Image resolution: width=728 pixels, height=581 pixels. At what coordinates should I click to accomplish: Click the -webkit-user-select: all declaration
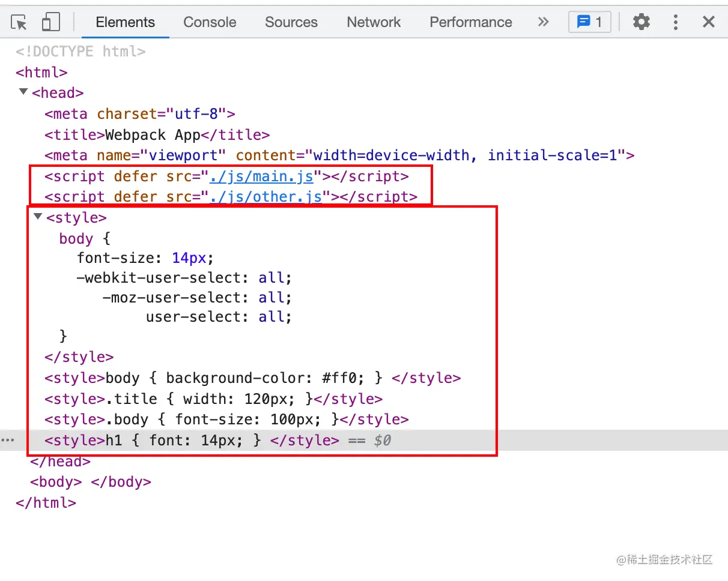[184, 278]
